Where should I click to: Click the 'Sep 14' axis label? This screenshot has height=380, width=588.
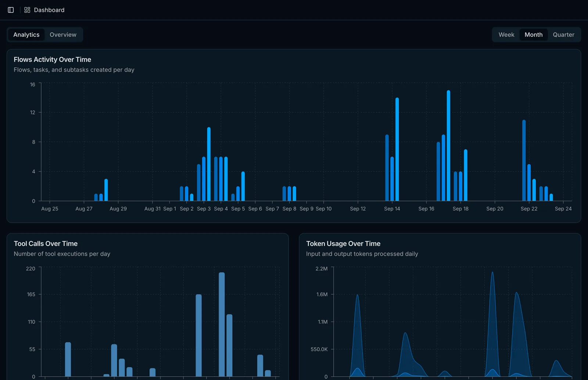pyautogui.click(x=392, y=209)
